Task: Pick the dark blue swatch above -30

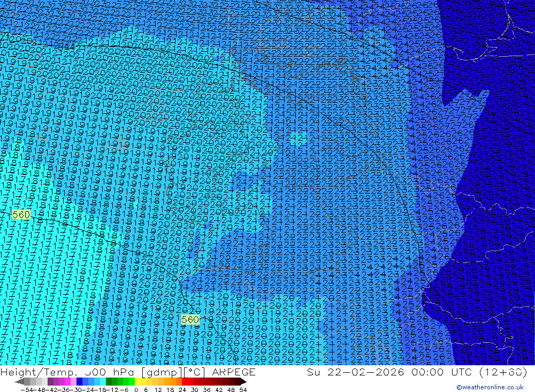Action: (79, 381)
